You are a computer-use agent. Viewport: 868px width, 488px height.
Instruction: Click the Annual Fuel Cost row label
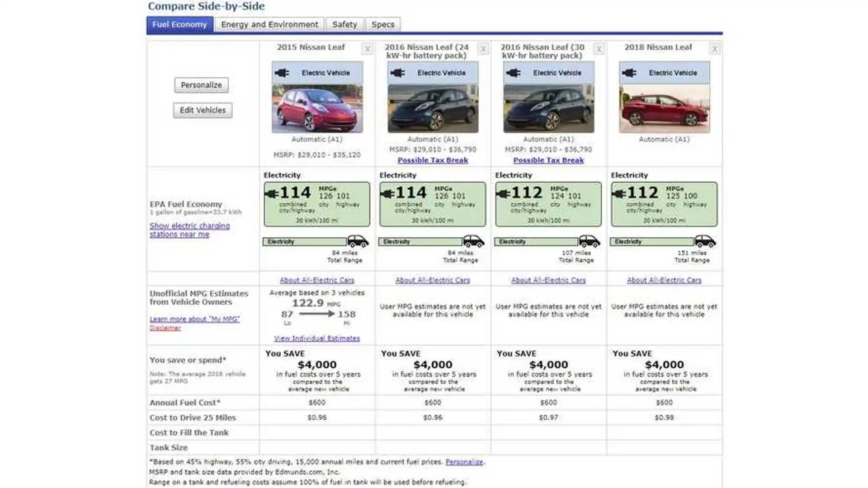pos(185,403)
